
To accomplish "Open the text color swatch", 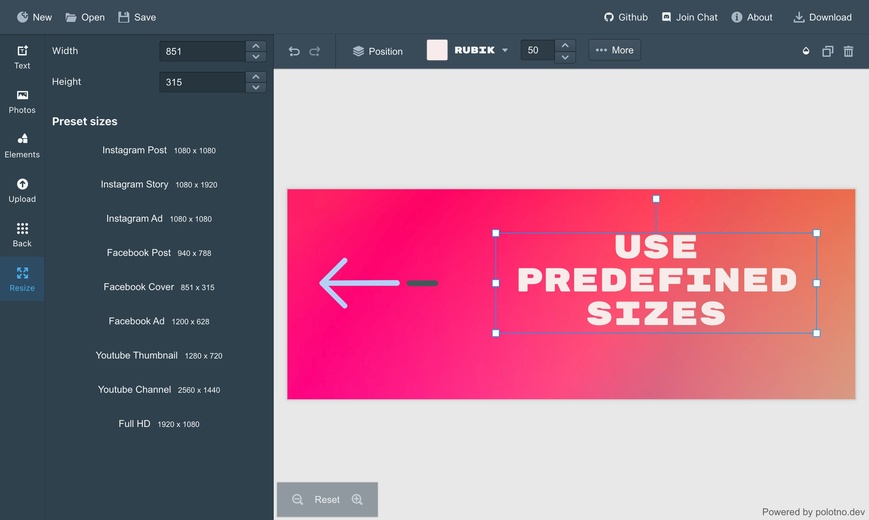I will [437, 50].
